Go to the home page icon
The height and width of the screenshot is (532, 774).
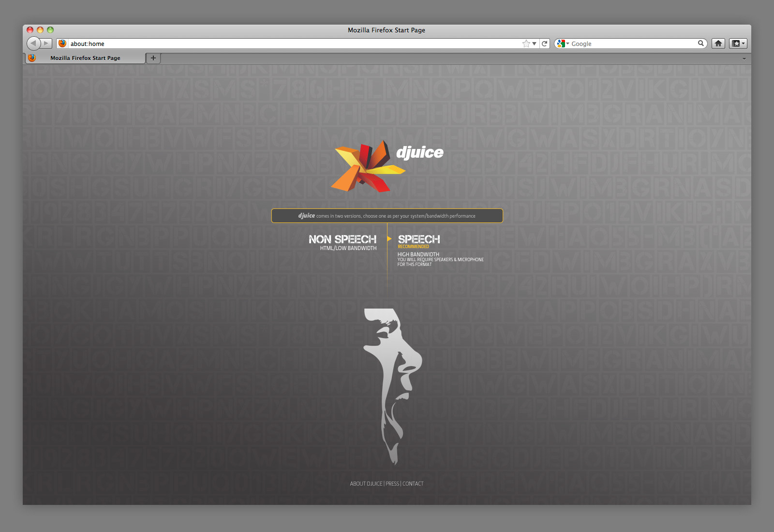pyautogui.click(x=718, y=44)
